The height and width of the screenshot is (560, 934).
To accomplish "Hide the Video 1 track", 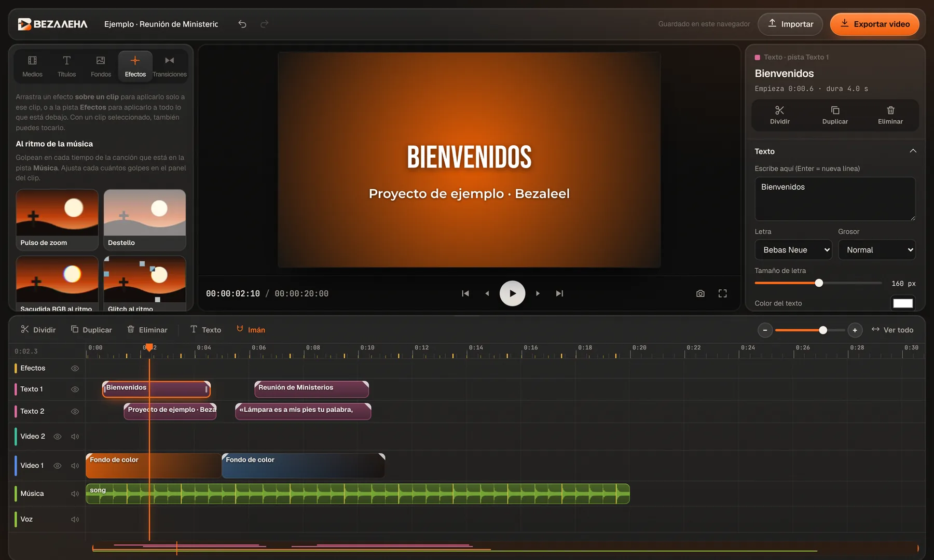I will [58, 466].
